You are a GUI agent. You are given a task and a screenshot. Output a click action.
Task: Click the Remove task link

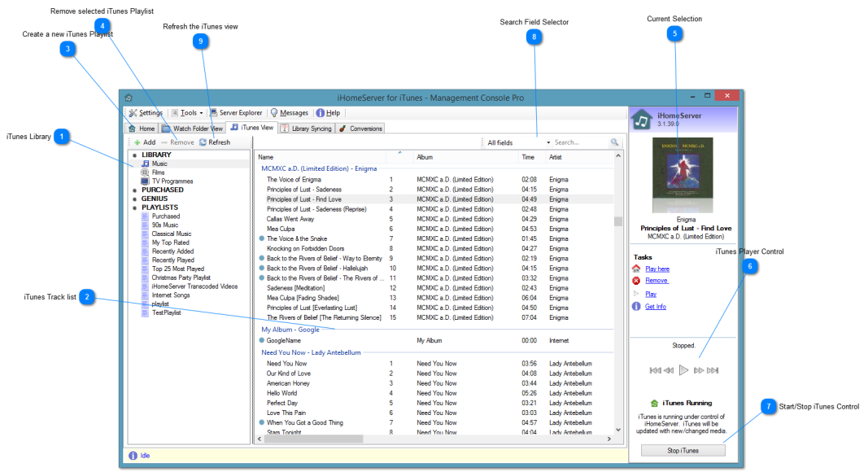point(656,280)
